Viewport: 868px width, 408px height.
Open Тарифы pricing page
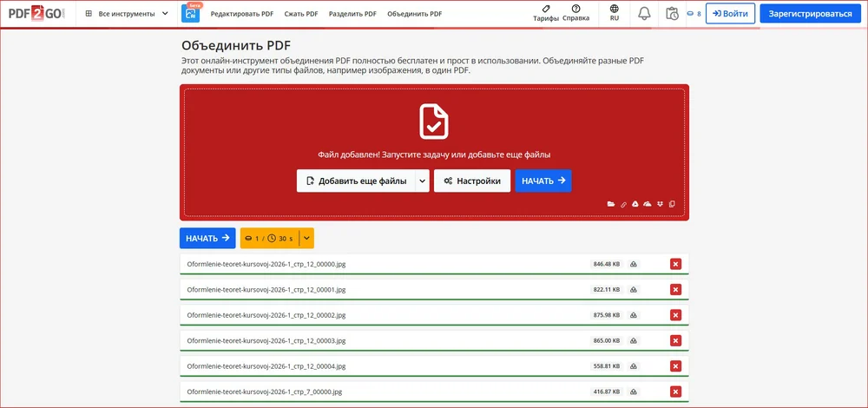click(x=546, y=13)
